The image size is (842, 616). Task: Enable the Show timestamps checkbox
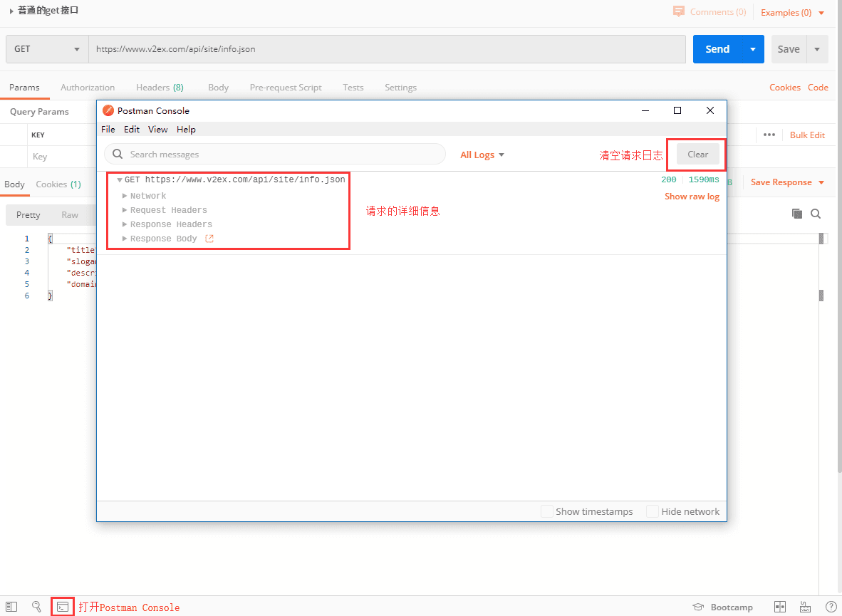tap(546, 511)
